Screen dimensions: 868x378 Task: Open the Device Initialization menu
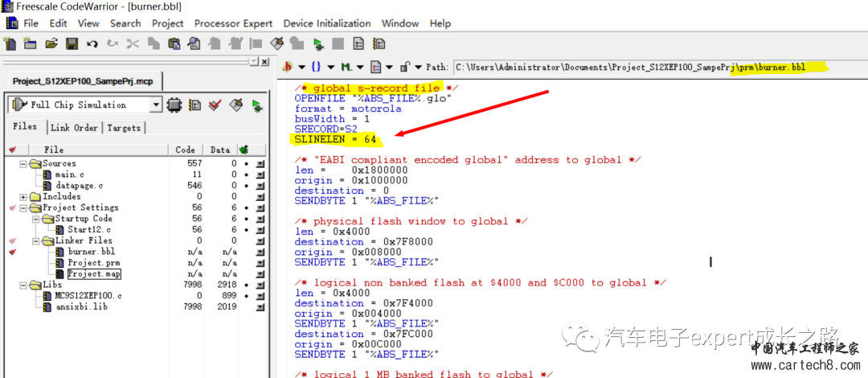click(x=327, y=23)
